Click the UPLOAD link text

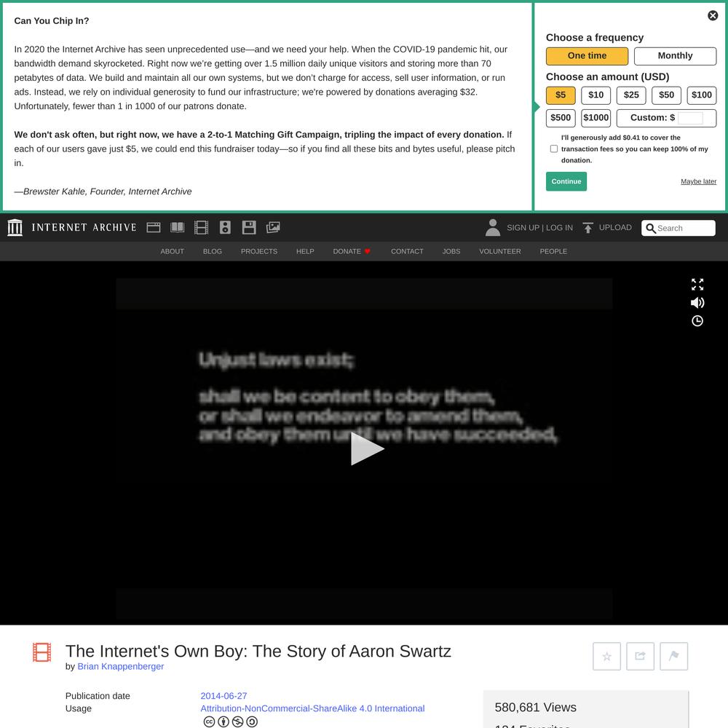615,227
